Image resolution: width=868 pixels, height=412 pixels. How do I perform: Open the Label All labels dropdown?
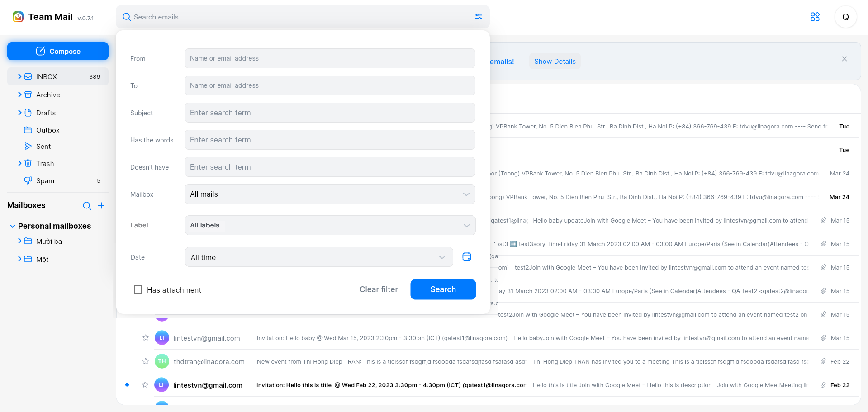point(330,225)
